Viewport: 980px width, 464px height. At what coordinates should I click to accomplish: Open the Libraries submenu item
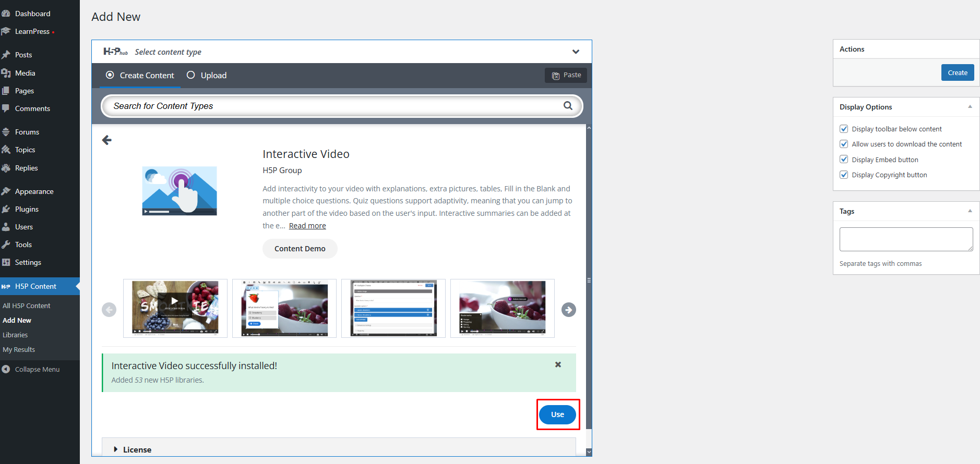15,335
